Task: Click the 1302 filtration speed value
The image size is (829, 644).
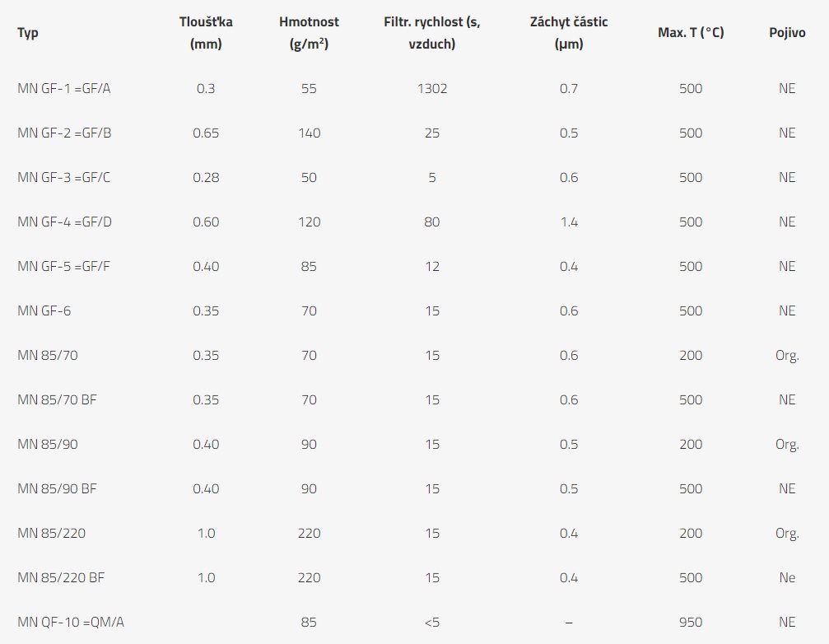Action: [432, 88]
